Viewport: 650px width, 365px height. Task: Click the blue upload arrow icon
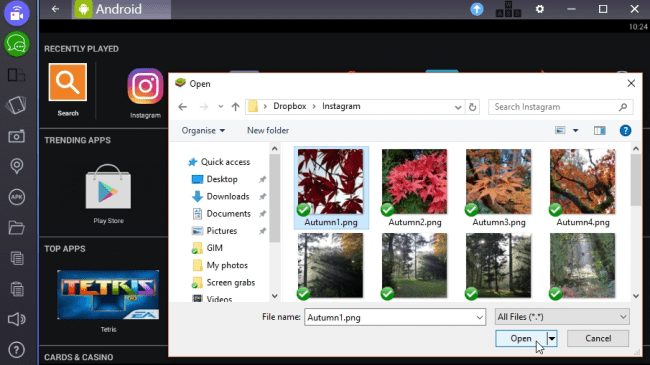pos(477,9)
